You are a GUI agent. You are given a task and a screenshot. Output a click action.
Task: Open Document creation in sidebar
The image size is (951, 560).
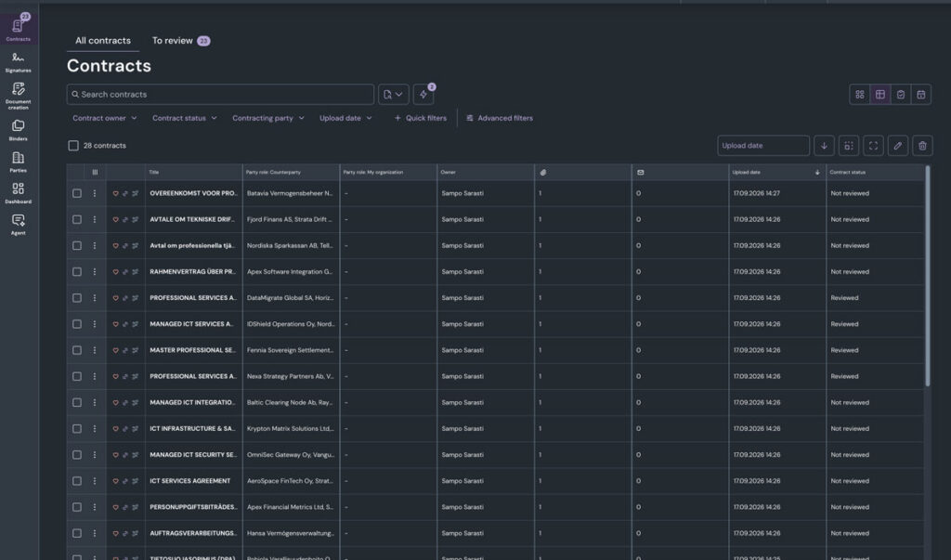coord(19,96)
